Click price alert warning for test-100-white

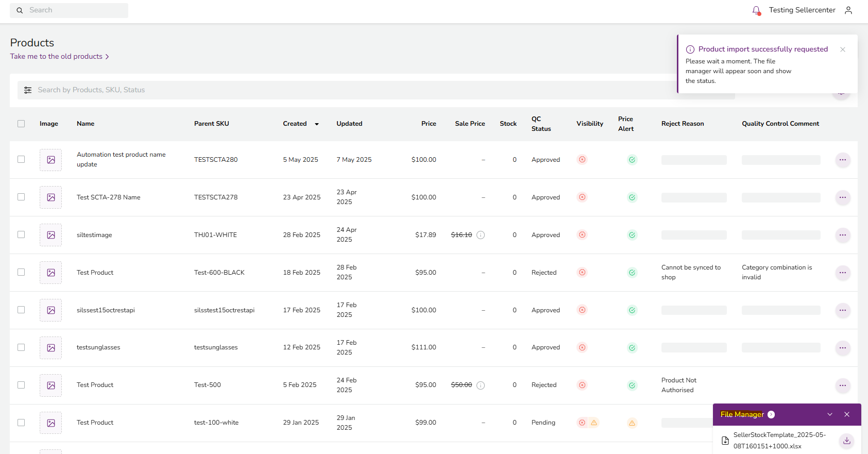point(632,423)
